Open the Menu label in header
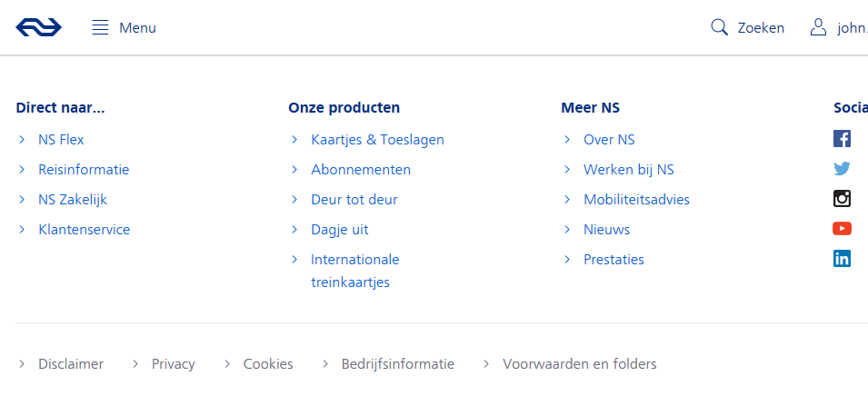Viewport: 868px width, 396px height. coord(138,27)
